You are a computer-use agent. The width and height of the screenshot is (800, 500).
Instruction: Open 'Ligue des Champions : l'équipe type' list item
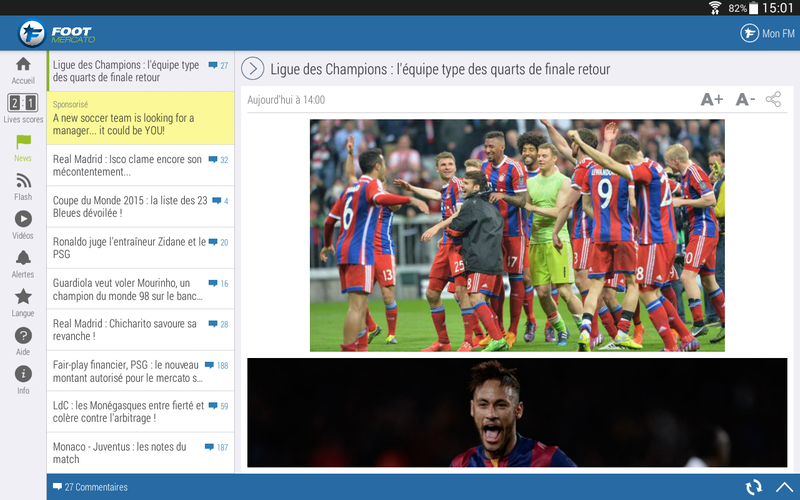141,71
